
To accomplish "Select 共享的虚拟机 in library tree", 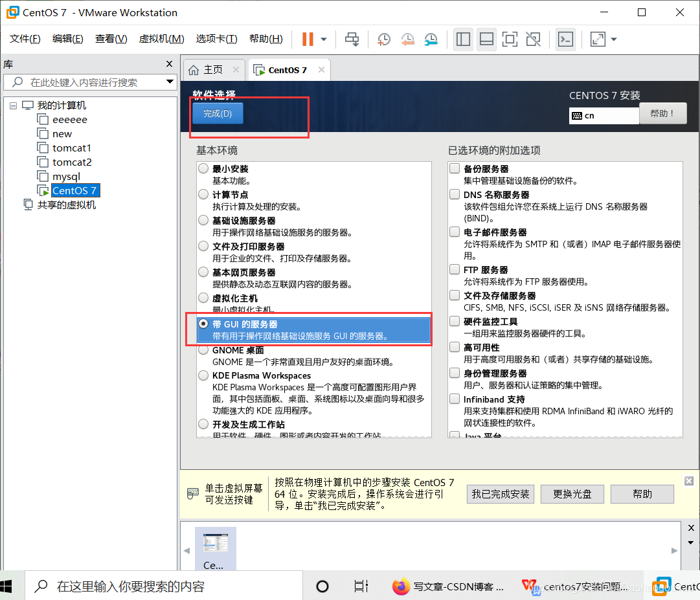I will pyautogui.click(x=66, y=205).
